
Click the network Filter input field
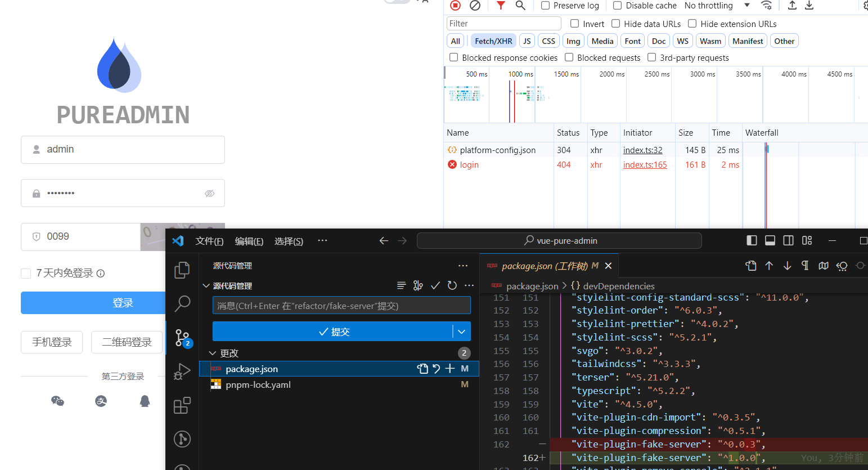pyautogui.click(x=503, y=23)
